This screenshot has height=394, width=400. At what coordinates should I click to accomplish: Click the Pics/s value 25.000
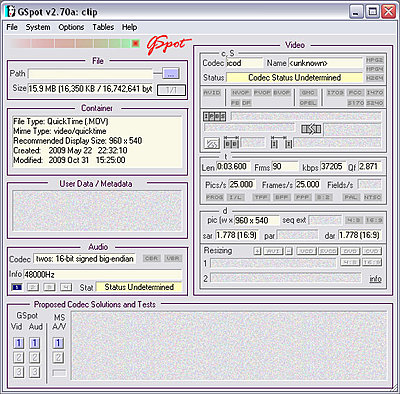pos(242,184)
